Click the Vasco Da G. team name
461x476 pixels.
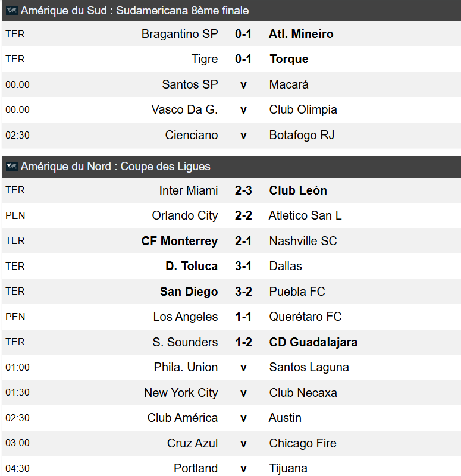184,109
